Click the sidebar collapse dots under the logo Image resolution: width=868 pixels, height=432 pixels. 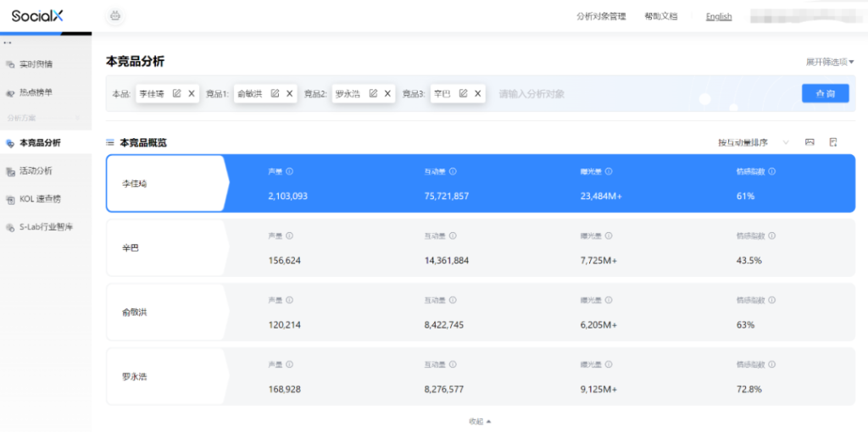[8, 42]
